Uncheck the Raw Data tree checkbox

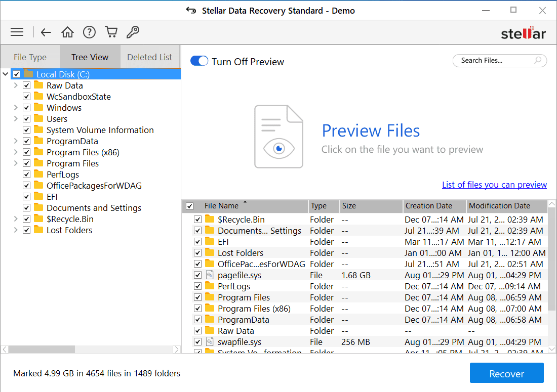coord(26,85)
